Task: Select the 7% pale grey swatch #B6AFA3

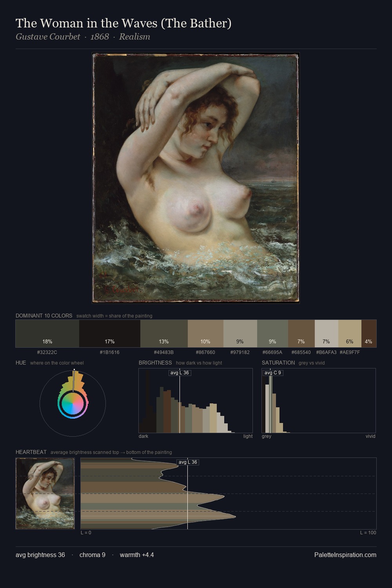Action: [x=327, y=334]
